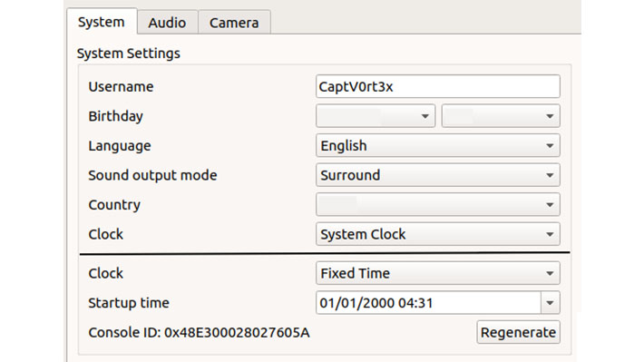Open the Birthday month dropdown
The width and height of the screenshot is (644, 362).
[x=376, y=116]
